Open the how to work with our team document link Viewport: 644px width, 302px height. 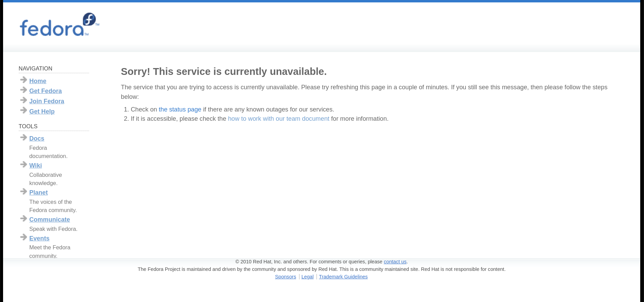coord(279,119)
